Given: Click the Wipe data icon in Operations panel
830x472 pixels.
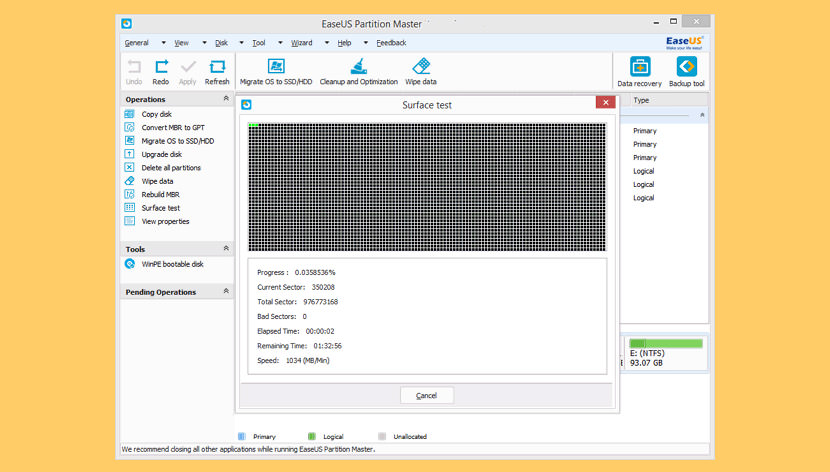Looking at the screenshot, I should pyautogui.click(x=130, y=181).
